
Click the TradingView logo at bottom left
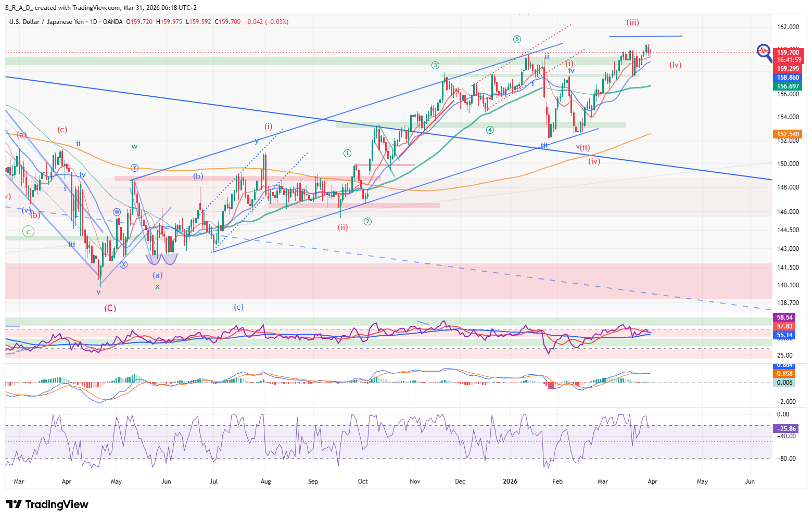pyautogui.click(x=47, y=504)
